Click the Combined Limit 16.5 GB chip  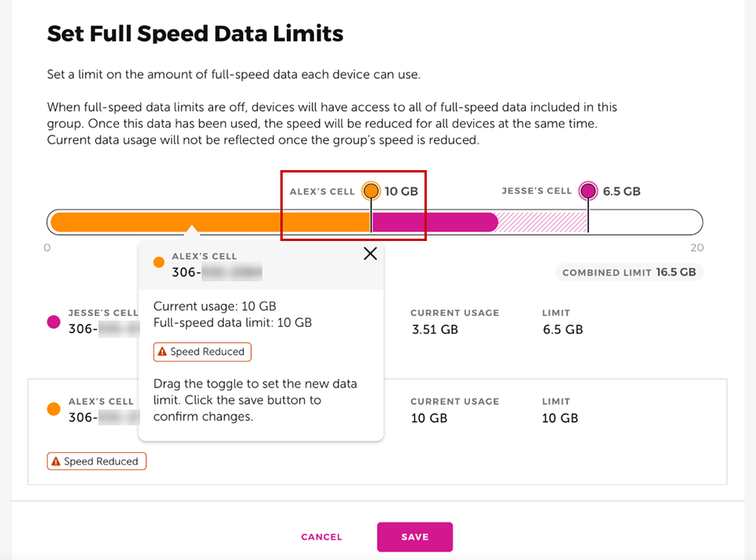[629, 272]
